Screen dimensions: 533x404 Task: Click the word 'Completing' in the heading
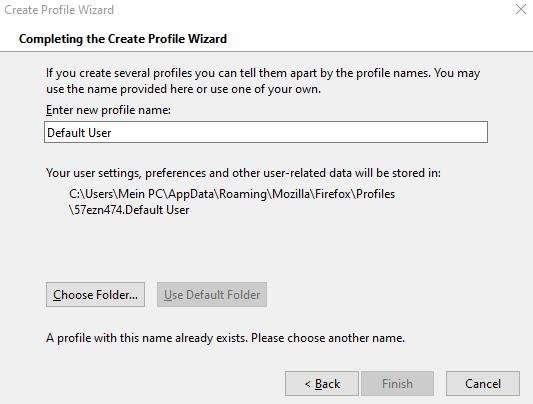[x=51, y=39]
